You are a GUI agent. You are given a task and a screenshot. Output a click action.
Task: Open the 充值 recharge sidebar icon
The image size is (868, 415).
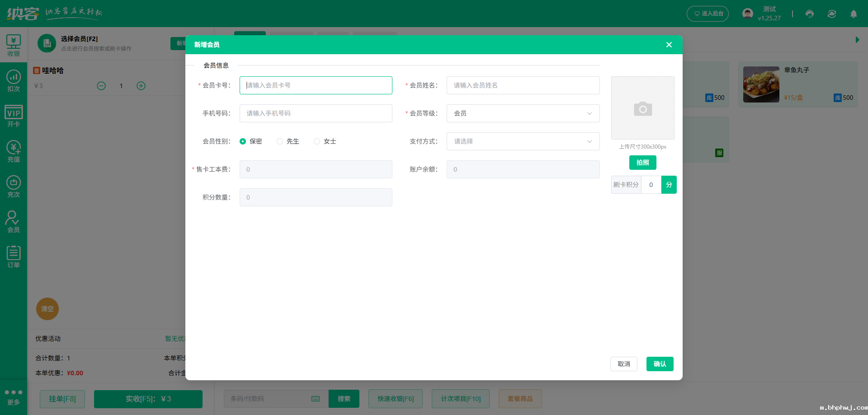tap(14, 151)
